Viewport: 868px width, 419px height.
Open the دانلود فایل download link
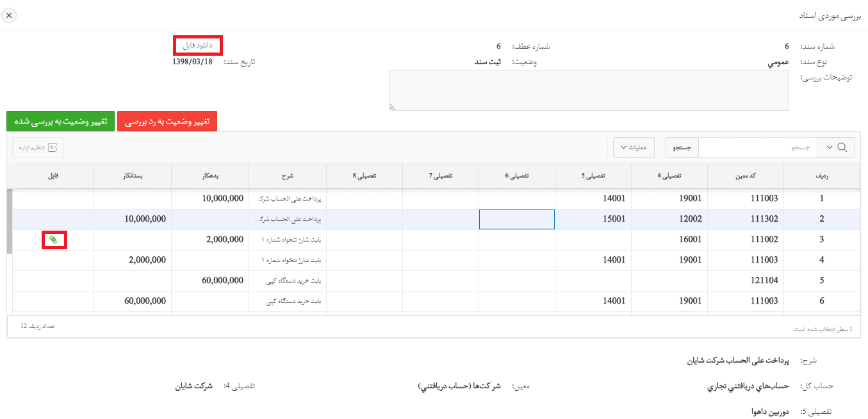197,45
